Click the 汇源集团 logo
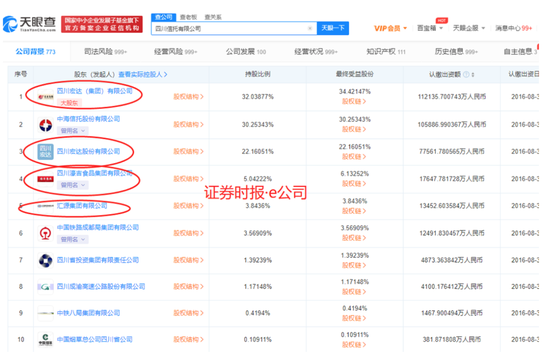The width and height of the screenshot is (550, 360). click(46, 206)
